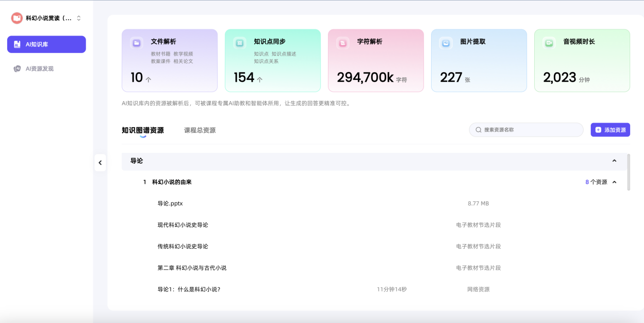Image resolution: width=644 pixels, height=323 pixels.
Task: Click the 字符解析 card icon
Action: pyautogui.click(x=343, y=43)
